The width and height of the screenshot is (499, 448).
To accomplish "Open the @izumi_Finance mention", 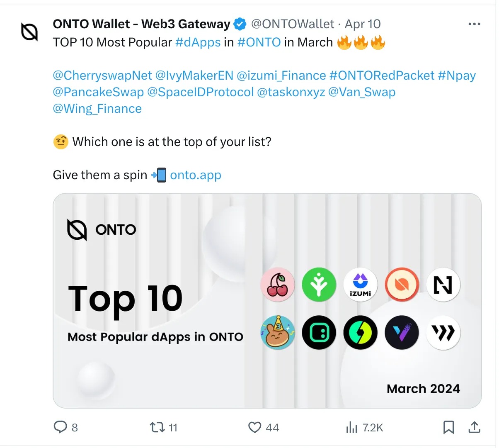I will (x=281, y=75).
